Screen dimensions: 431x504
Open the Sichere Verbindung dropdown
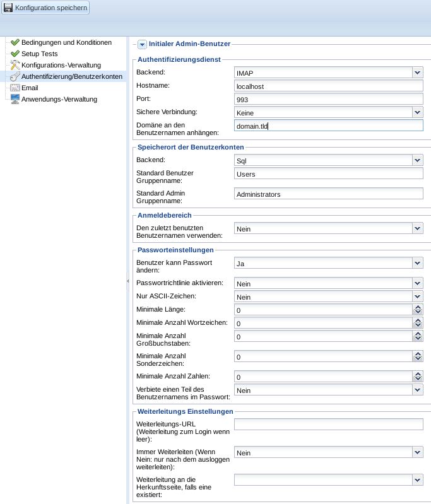coord(417,112)
